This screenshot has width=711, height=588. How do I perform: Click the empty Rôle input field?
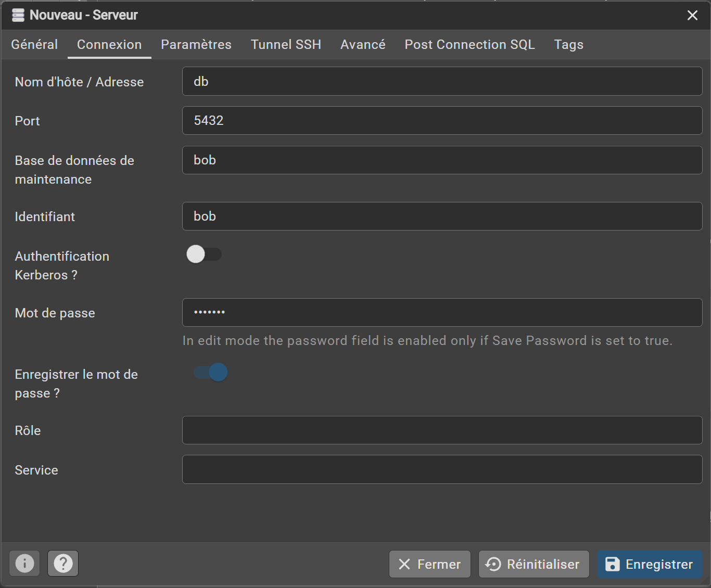click(442, 430)
